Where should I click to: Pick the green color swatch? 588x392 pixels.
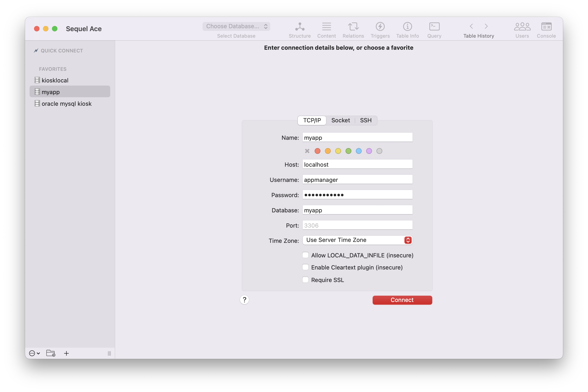(x=348, y=151)
